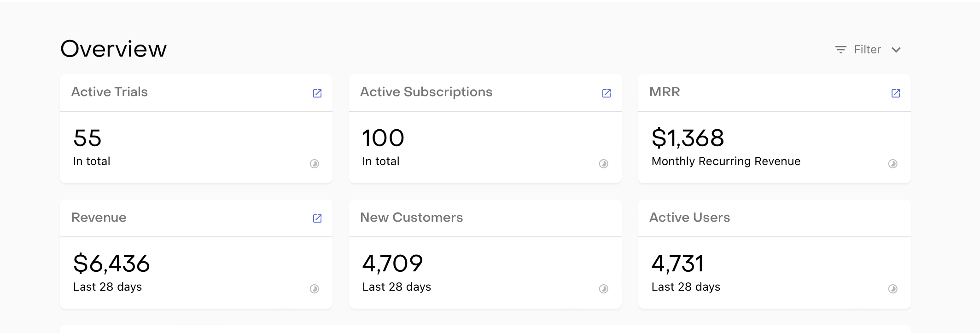Expand the Filter dropdown chevron
This screenshot has width=980, height=333.
click(896, 50)
